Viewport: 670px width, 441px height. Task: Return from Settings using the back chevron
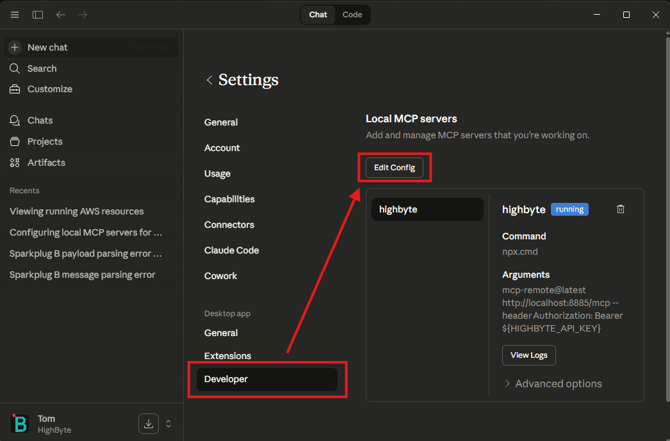click(x=209, y=80)
